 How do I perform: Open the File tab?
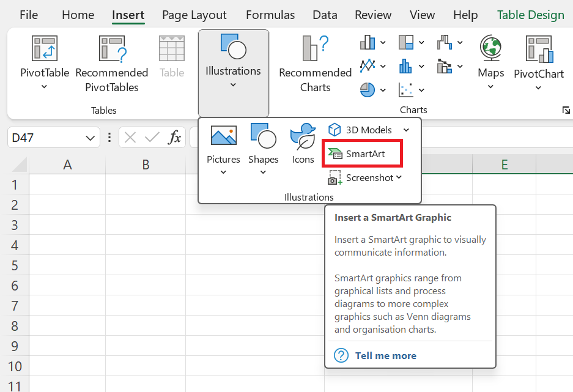point(29,15)
